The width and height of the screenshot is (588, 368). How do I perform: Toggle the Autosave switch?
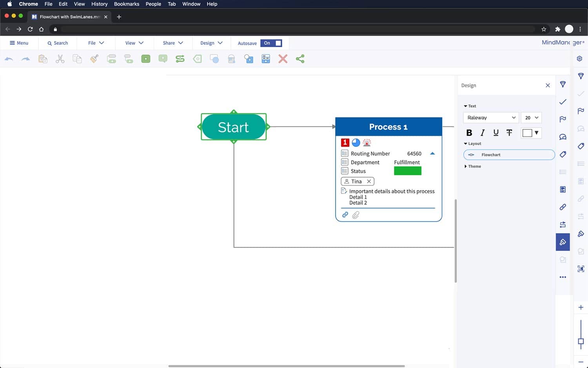click(271, 43)
